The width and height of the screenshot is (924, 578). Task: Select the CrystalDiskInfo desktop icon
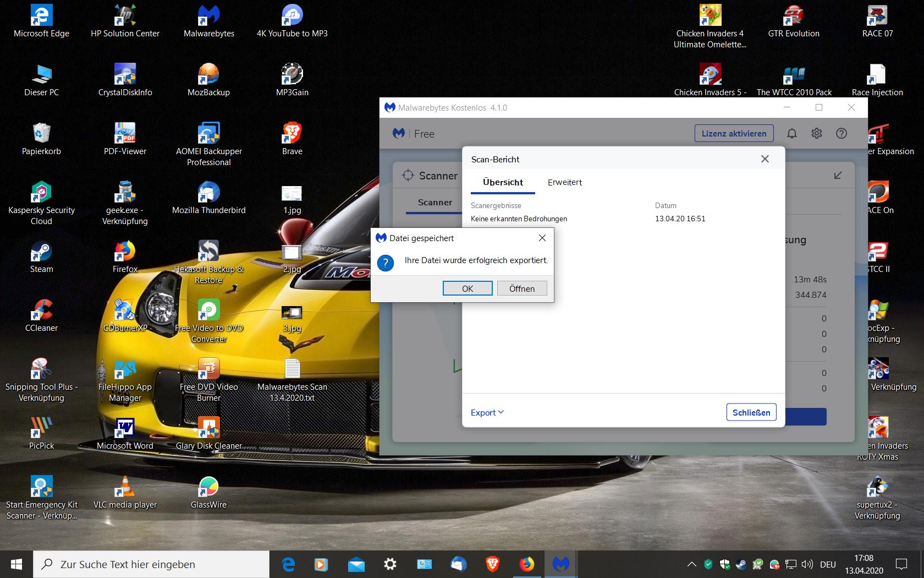click(125, 80)
